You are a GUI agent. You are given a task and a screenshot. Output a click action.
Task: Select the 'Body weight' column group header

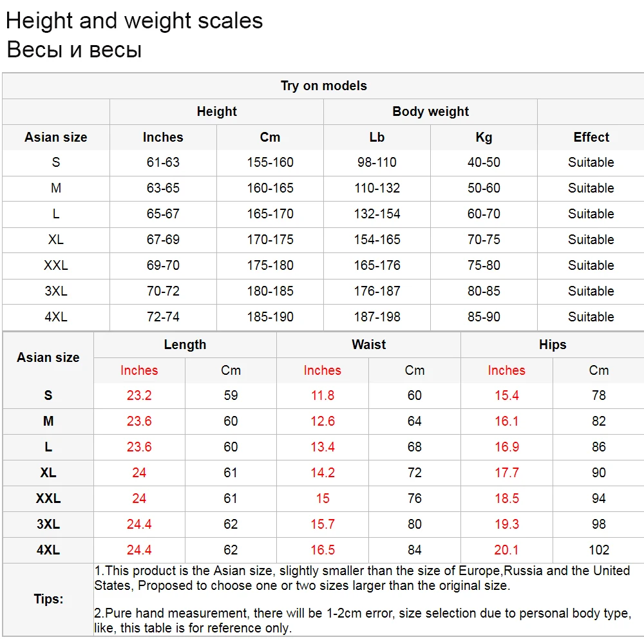click(430, 111)
